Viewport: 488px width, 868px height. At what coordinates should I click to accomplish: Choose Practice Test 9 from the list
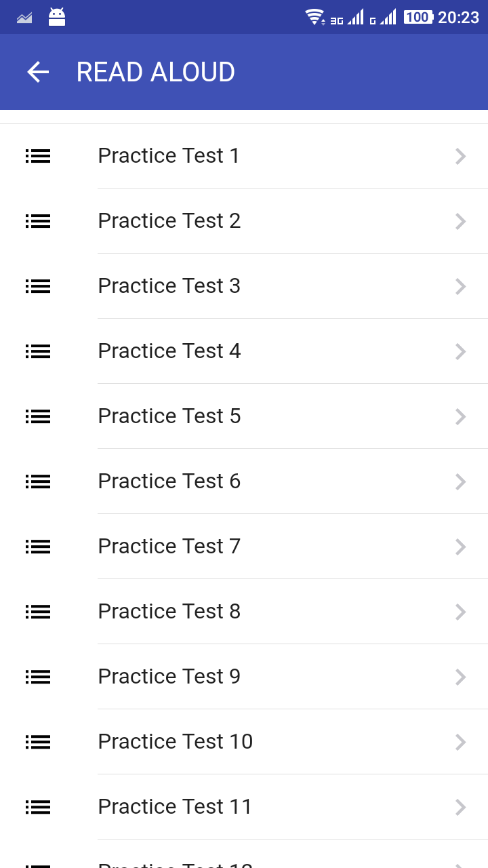click(x=169, y=677)
